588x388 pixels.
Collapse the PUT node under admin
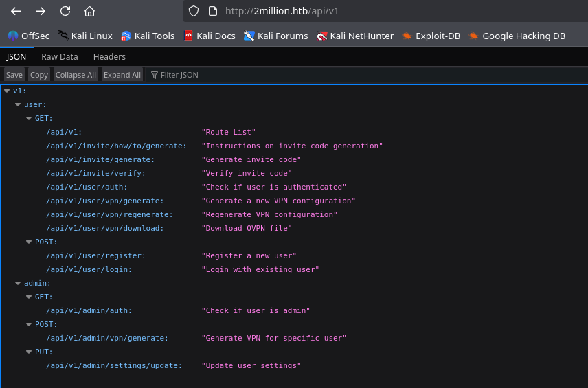tap(28, 352)
